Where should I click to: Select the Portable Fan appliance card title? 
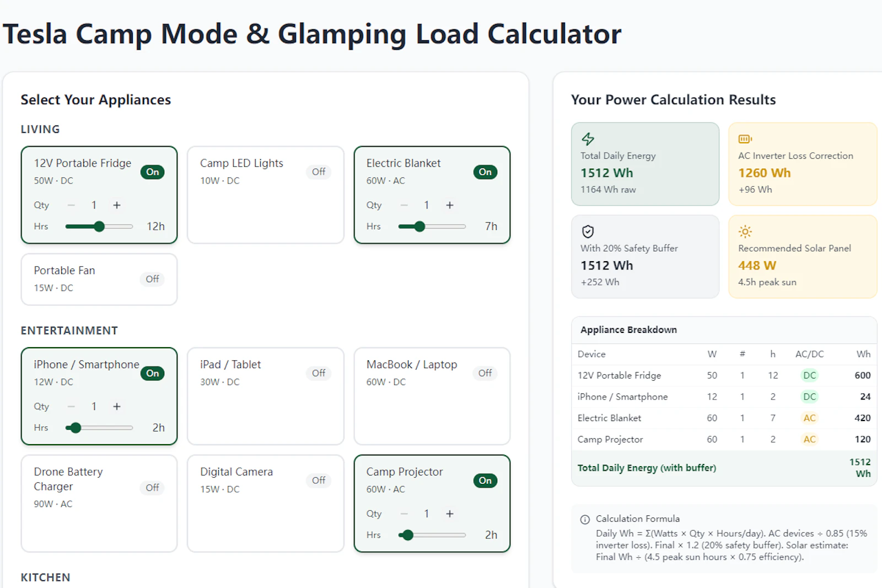(x=64, y=271)
